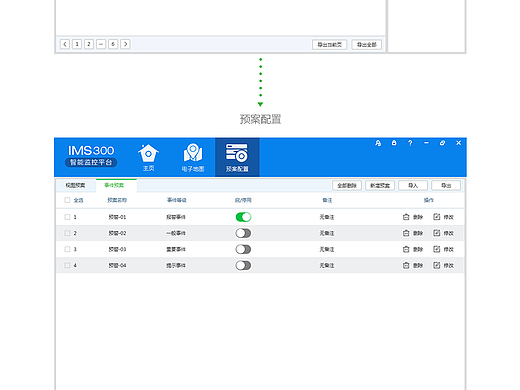Click delete trash icon in row 2
520x390 pixels.
(x=406, y=233)
